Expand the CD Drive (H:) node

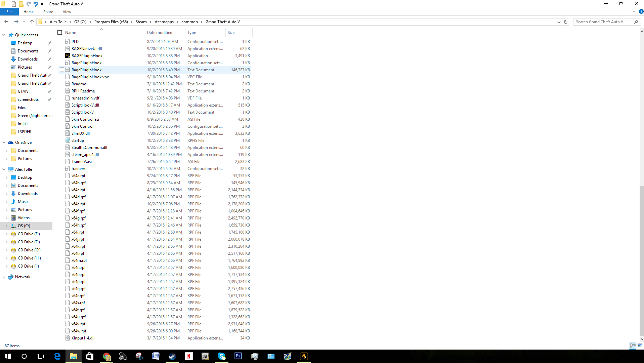tap(6, 258)
